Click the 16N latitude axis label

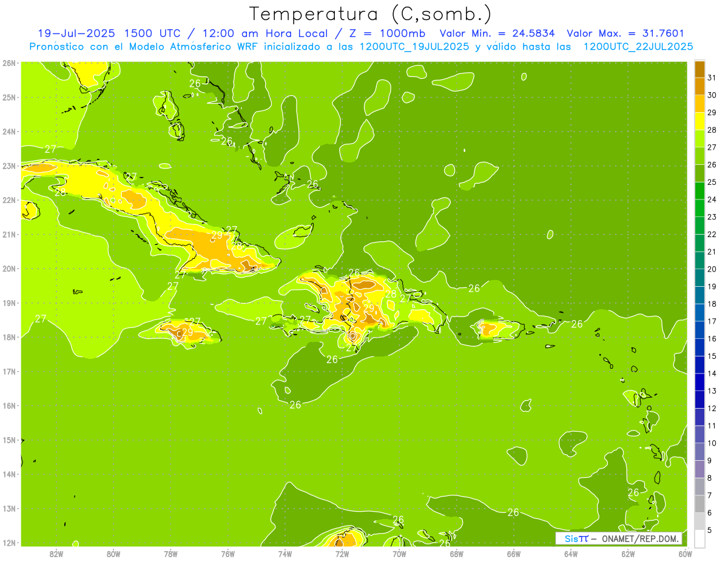[8, 406]
